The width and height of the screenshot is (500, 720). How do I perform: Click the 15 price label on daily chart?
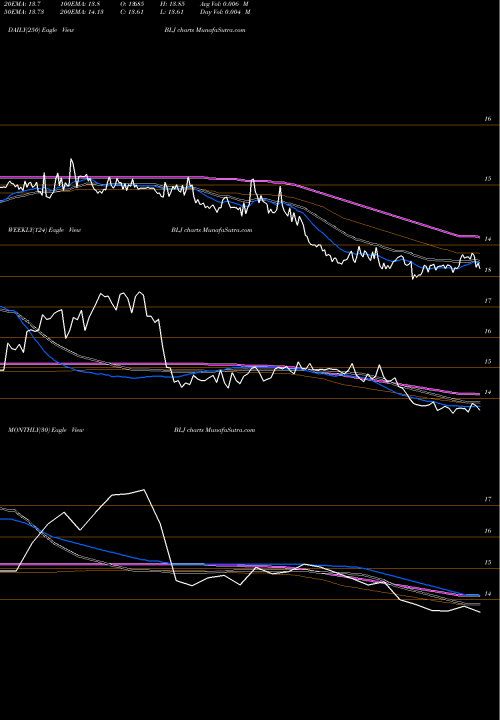click(x=488, y=179)
